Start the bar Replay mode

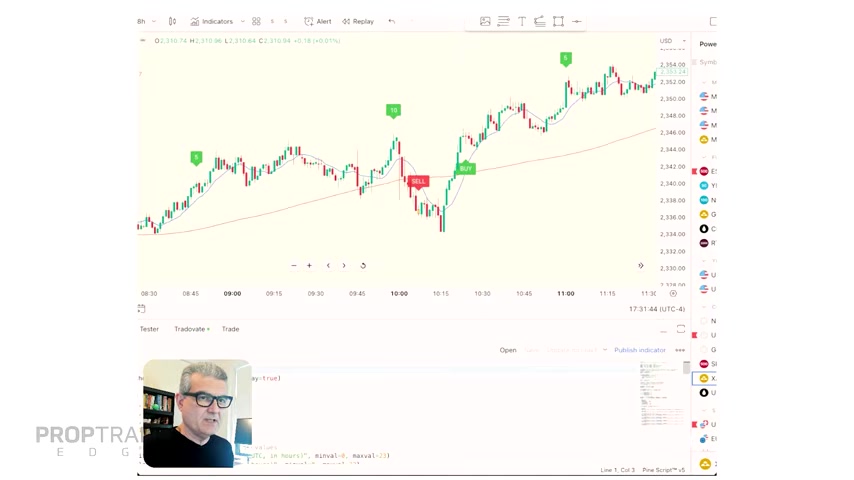point(358,21)
